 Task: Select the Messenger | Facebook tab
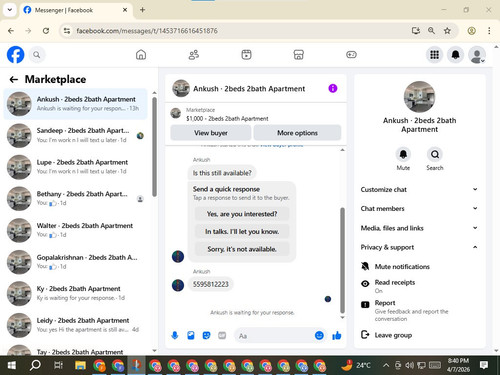pos(76,10)
